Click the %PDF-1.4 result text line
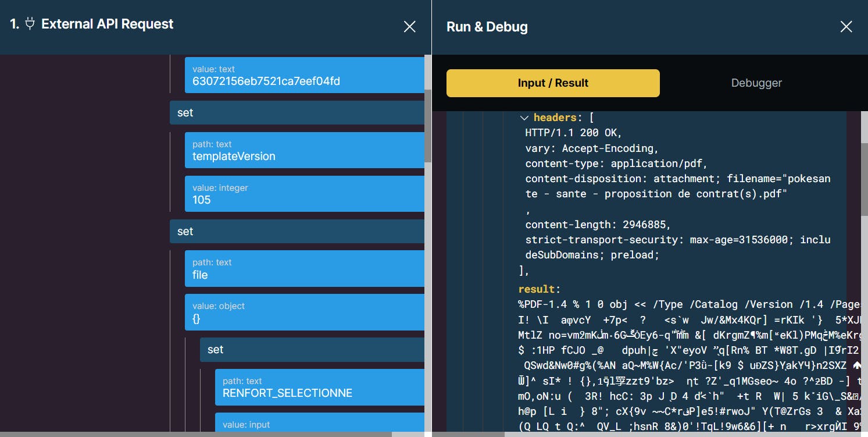868x437 pixels. click(x=690, y=304)
